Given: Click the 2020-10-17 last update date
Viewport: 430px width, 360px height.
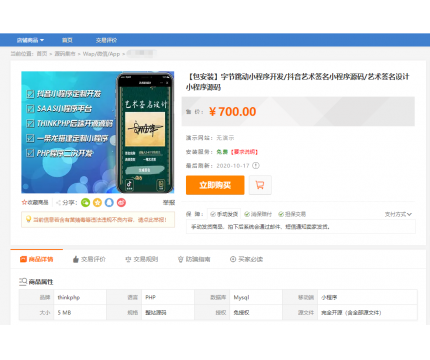Looking at the screenshot, I should click(x=233, y=166).
